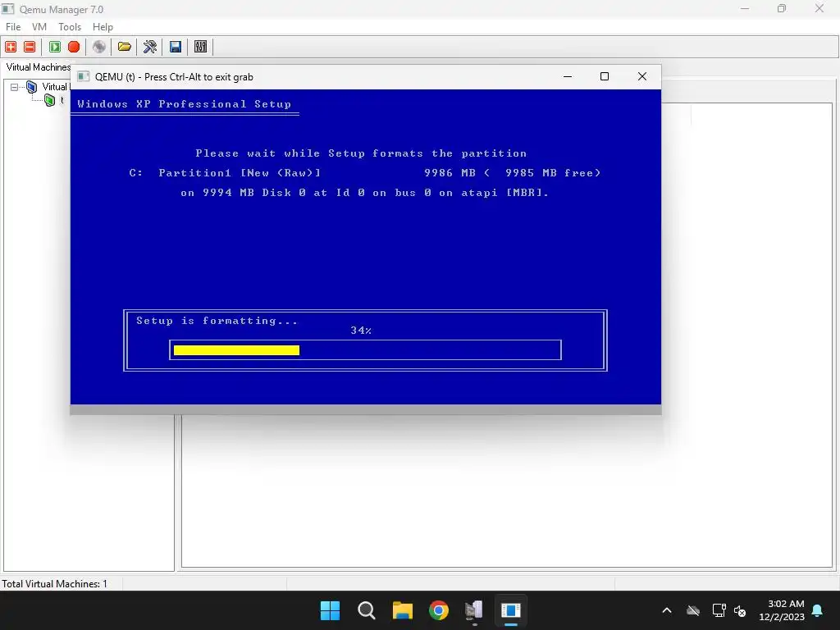Viewport: 840px width, 630px height.
Task: Click the cloud sync tray icon
Action: click(x=693, y=610)
